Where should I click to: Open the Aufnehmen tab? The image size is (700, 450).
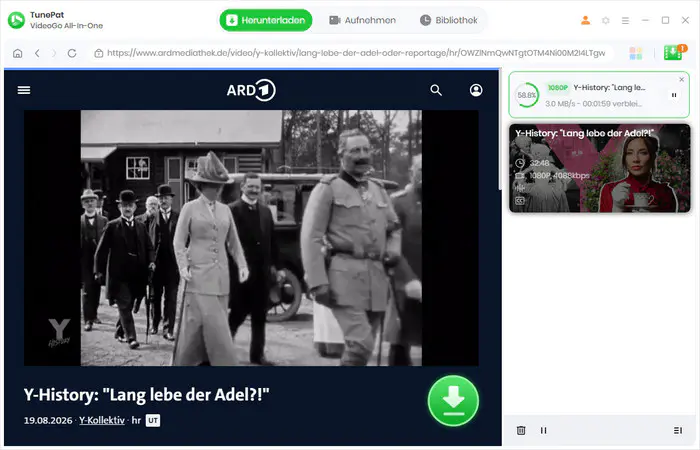click(362, 20)
